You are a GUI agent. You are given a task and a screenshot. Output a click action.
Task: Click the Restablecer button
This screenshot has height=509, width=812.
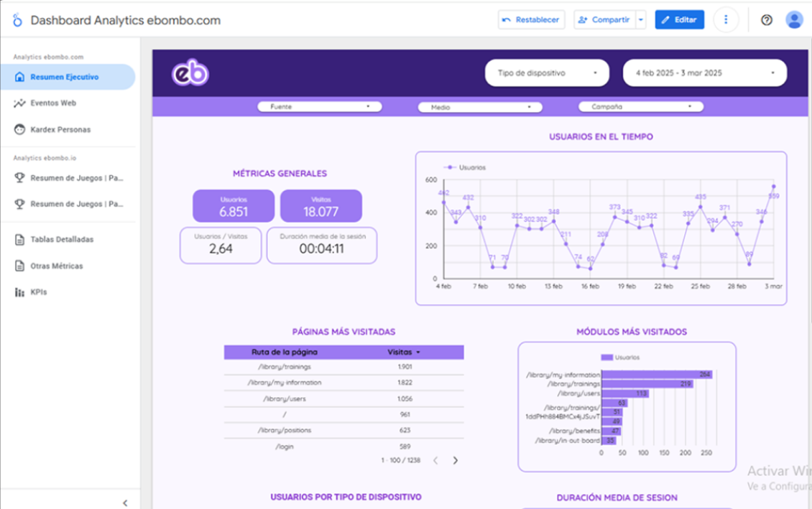532,20
